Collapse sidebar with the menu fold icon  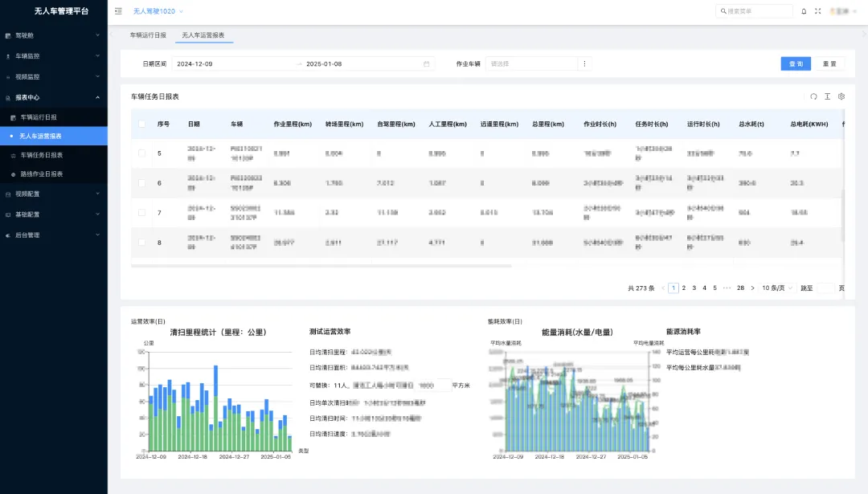pos(119,11)
